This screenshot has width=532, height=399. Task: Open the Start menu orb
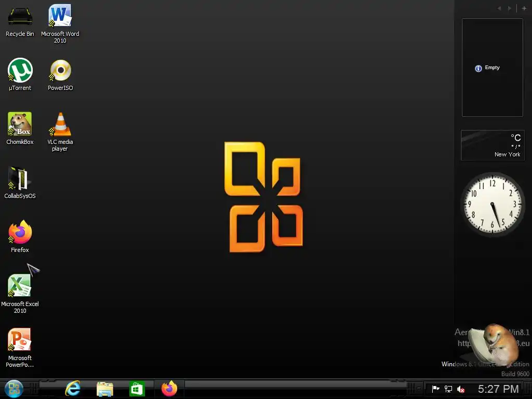[14, 389]
